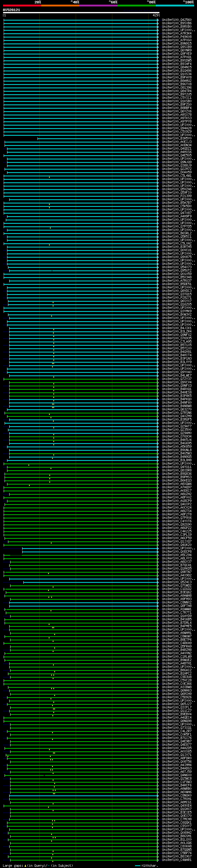
Task: Click the UniRef100_Q7ZY37 hit label
Action: point(177,379)
